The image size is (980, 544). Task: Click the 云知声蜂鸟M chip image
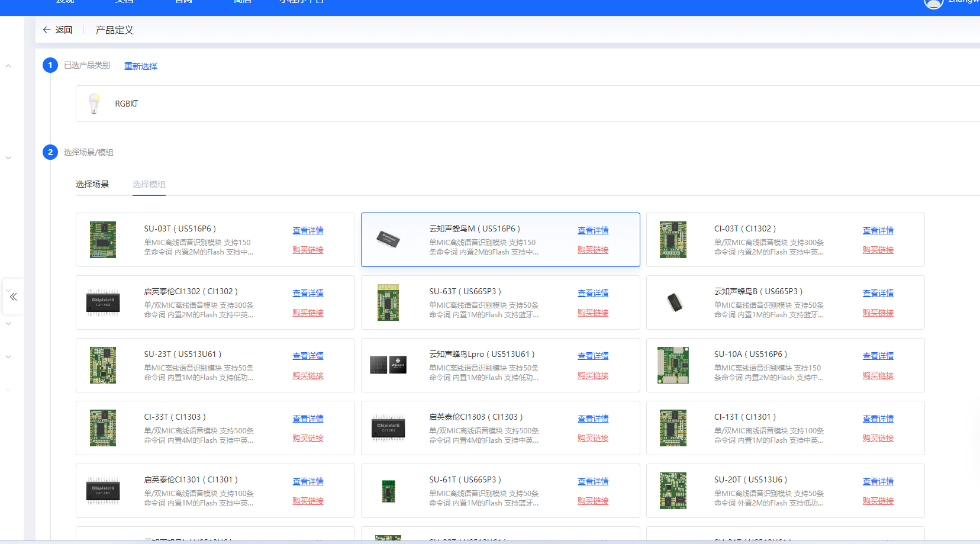tap(388, 240)
